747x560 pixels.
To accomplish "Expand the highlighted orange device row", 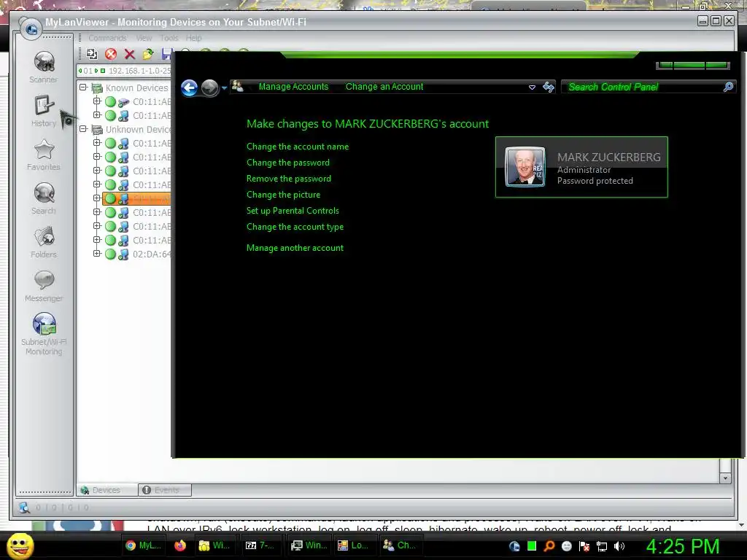I will [x=97, y=198].
